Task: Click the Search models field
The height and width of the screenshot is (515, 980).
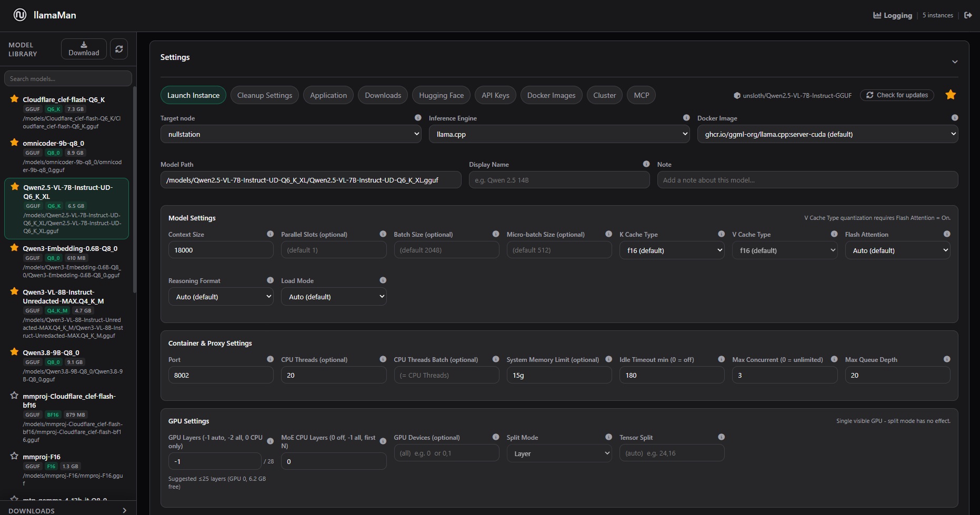Action: (x=68, y=78)
